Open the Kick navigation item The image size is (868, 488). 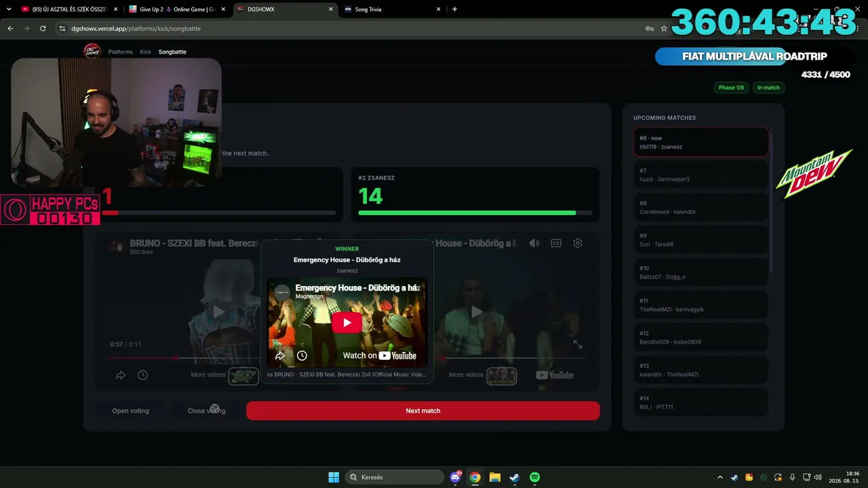(x=146, y=52)
